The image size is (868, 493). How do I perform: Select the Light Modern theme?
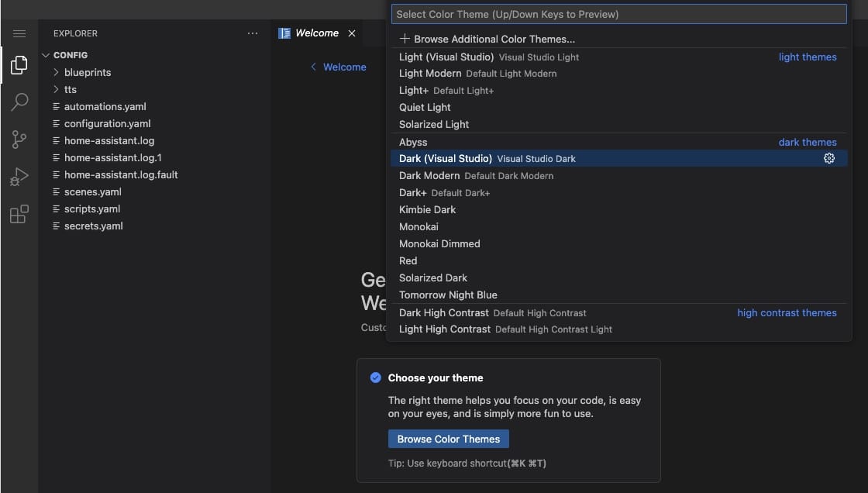[x=619, y=73]
